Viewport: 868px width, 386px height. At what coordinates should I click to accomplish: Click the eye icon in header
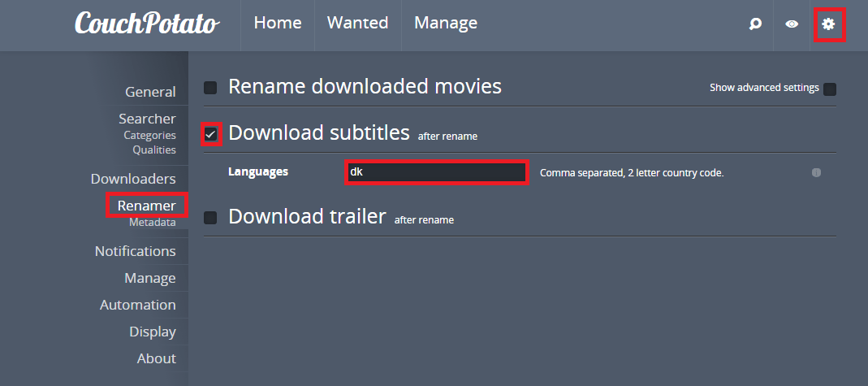point(792,24)
